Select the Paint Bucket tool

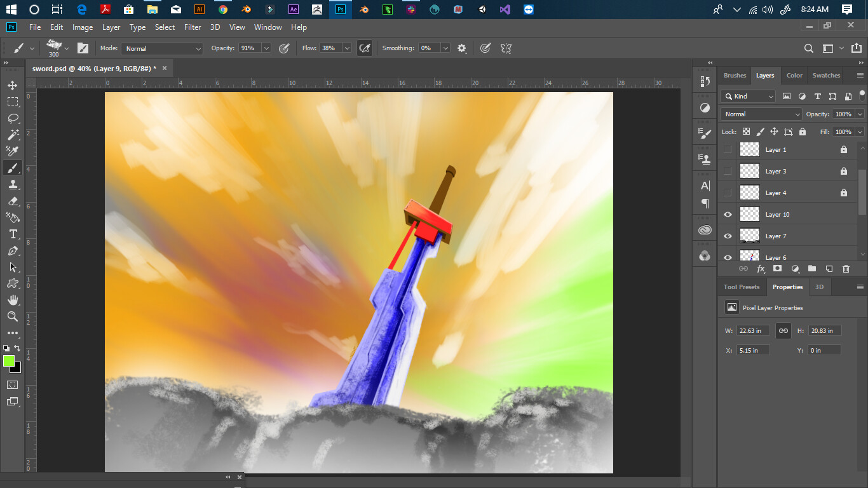[13, 217]
